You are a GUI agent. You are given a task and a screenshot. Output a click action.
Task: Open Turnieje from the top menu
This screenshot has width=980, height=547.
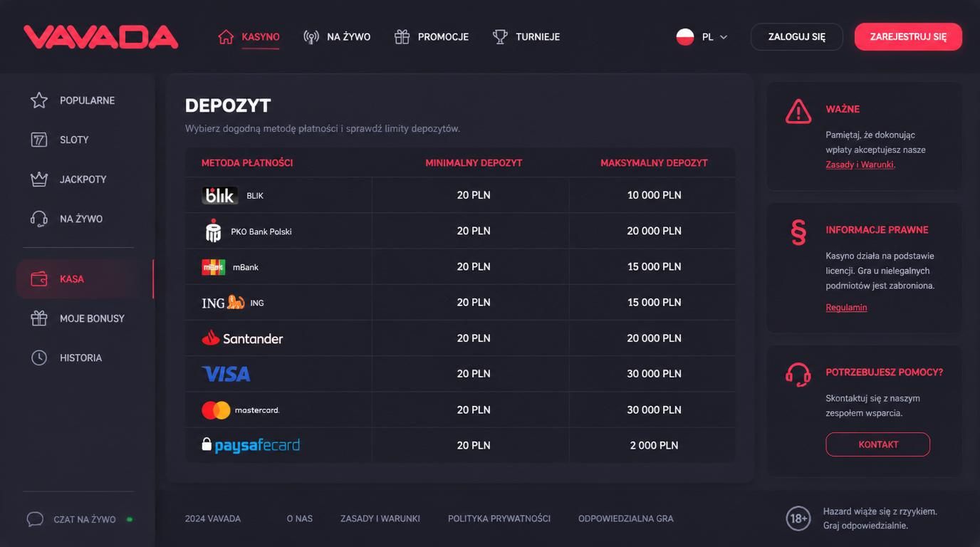pyautogui.click(x=526, y=37)
